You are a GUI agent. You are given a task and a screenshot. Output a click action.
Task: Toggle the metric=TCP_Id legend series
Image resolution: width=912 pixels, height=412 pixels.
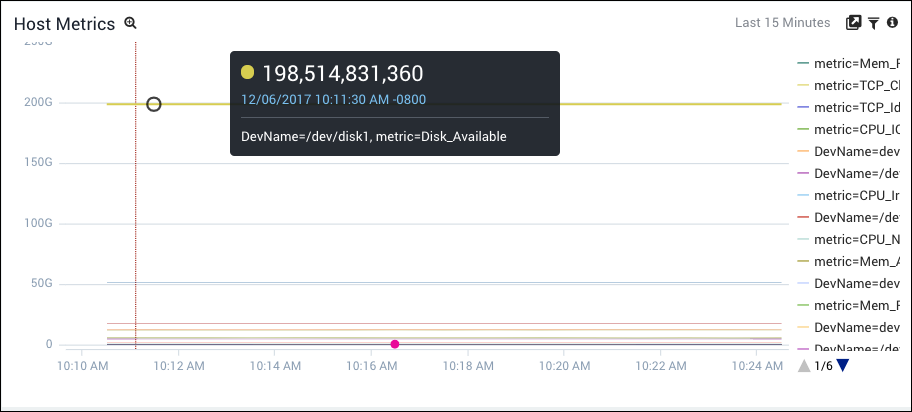(x=856, y=107)
